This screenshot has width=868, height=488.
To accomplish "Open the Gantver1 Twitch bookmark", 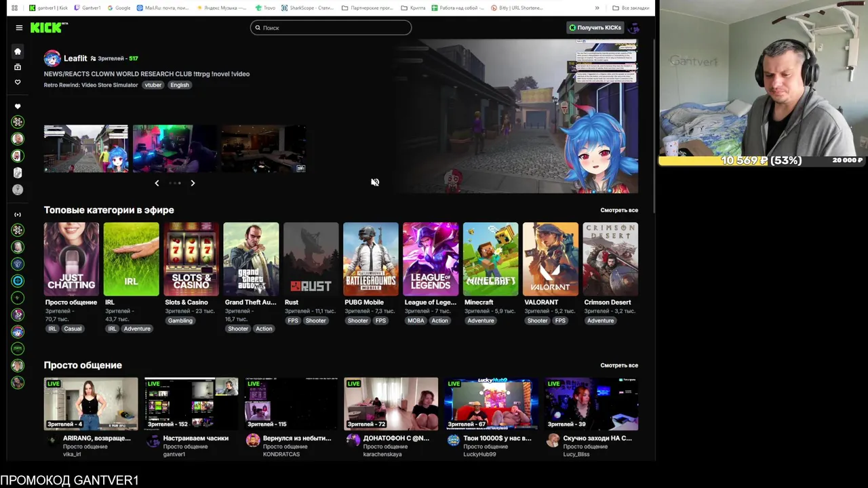I will [x=87, y=8].
